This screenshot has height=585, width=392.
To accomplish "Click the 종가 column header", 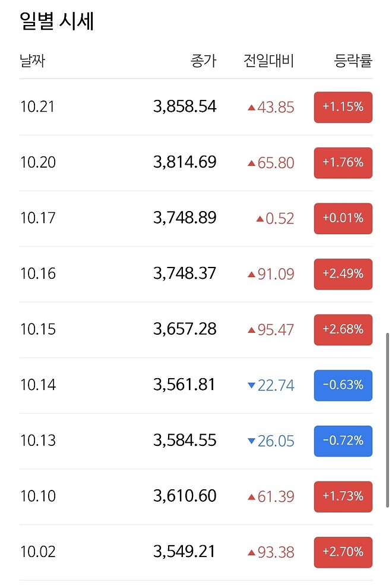I will point(204,60).
